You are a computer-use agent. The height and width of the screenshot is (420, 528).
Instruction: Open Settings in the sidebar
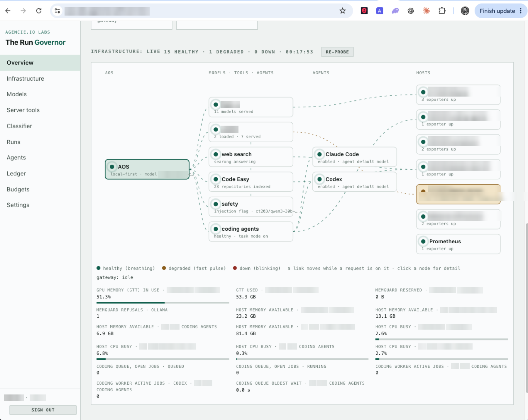pos(40,205)
